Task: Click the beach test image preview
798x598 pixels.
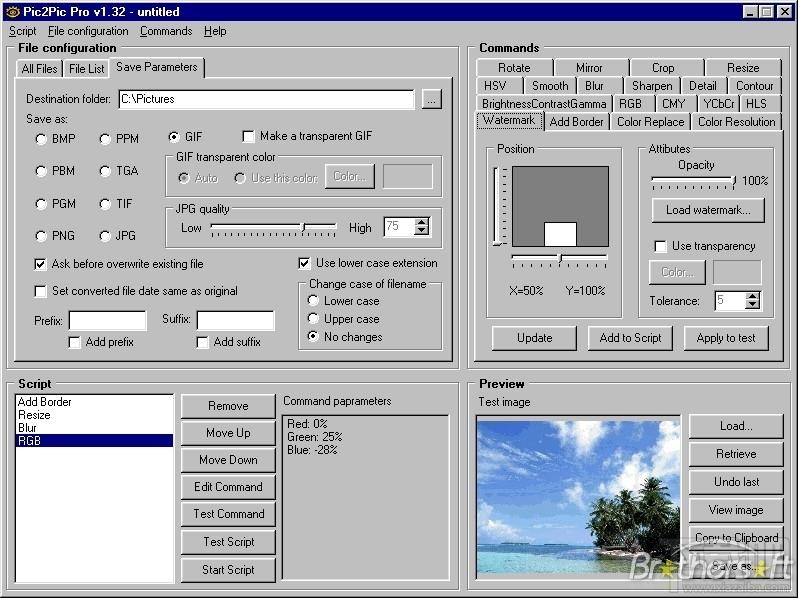Action: tap(578, 497)
